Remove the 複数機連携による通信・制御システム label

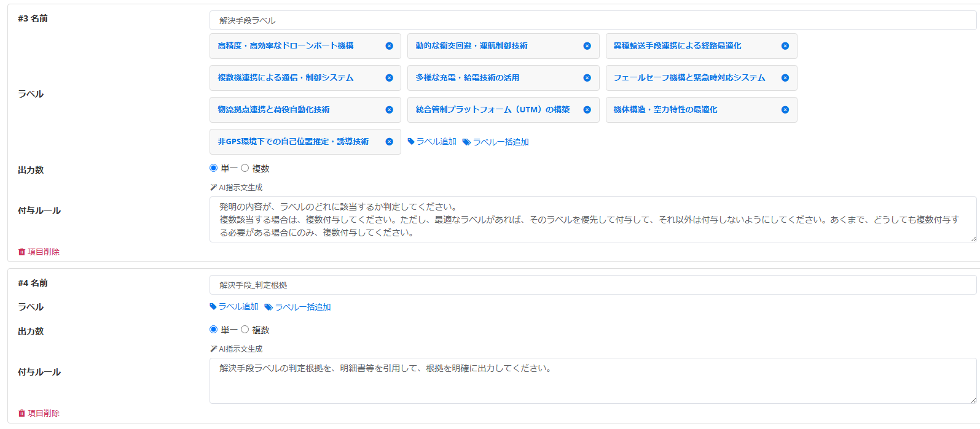389,78
